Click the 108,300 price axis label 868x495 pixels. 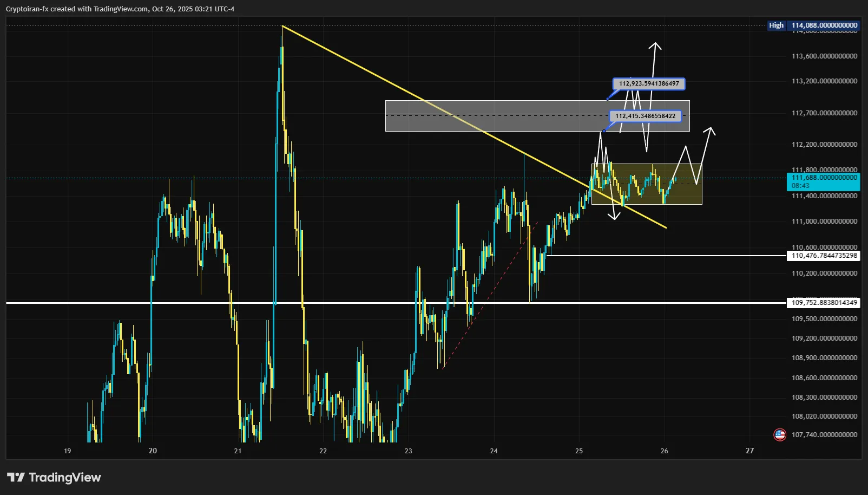point(824,398)
